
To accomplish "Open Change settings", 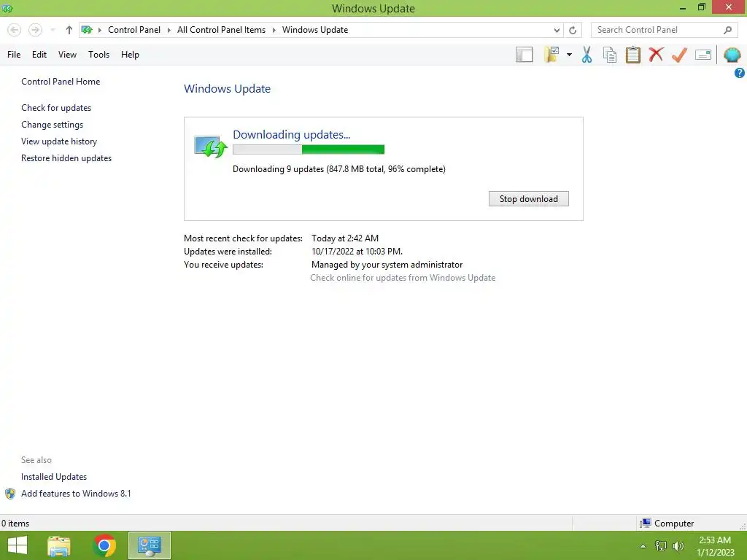I will coord(52,125).
